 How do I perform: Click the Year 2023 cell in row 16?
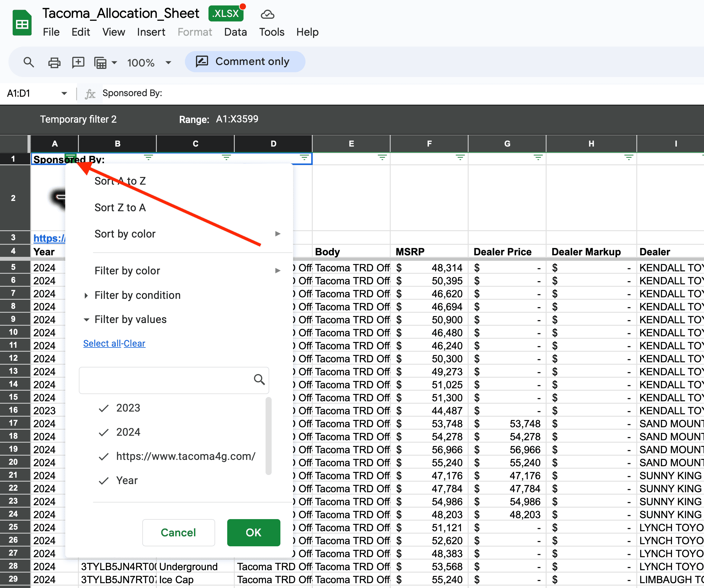point(48,411)
